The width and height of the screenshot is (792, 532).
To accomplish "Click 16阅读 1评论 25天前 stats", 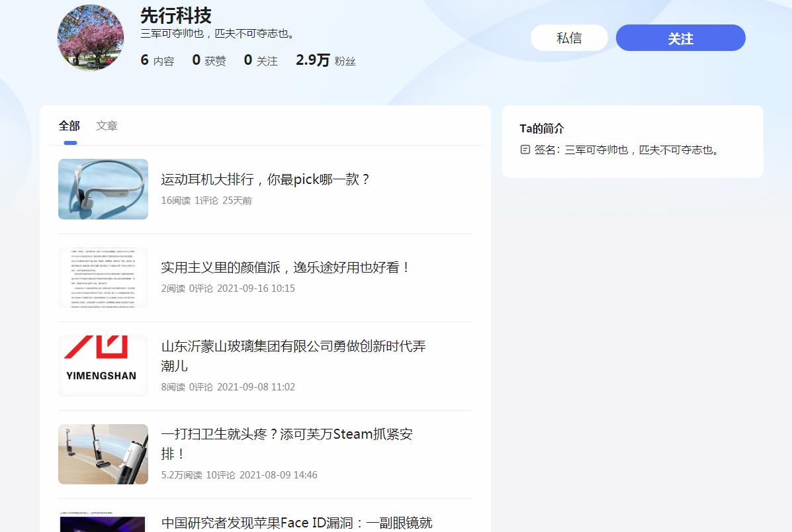I will pyautogui.click(x=206, y=200).
